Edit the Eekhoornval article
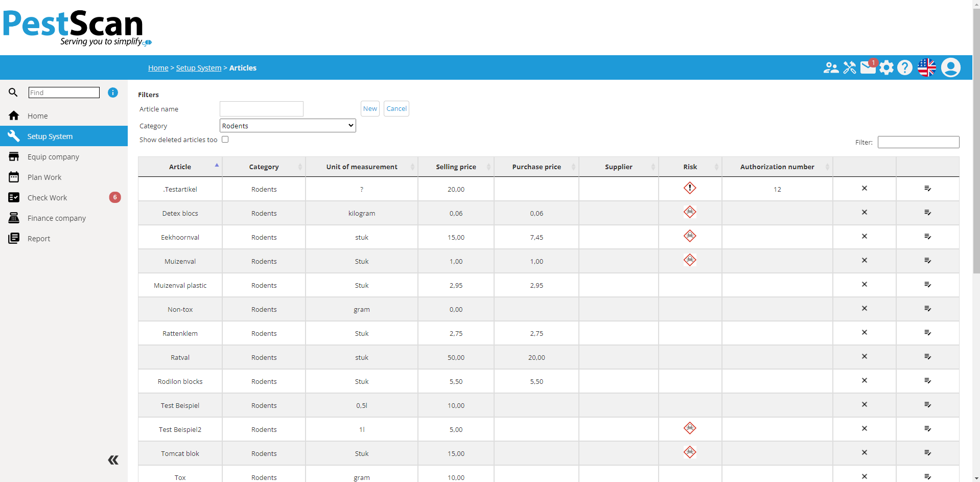980x482 pixels. pos(928,237)
